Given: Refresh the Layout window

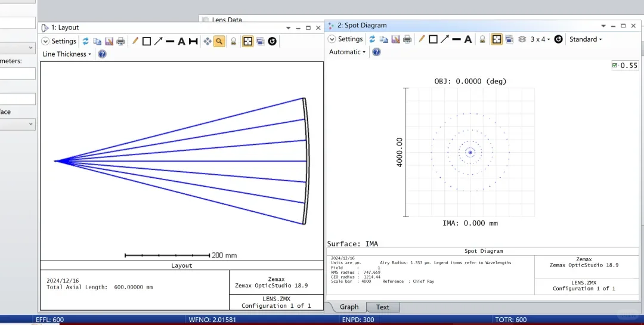Looking at the screenshot, I should (85, 41).
